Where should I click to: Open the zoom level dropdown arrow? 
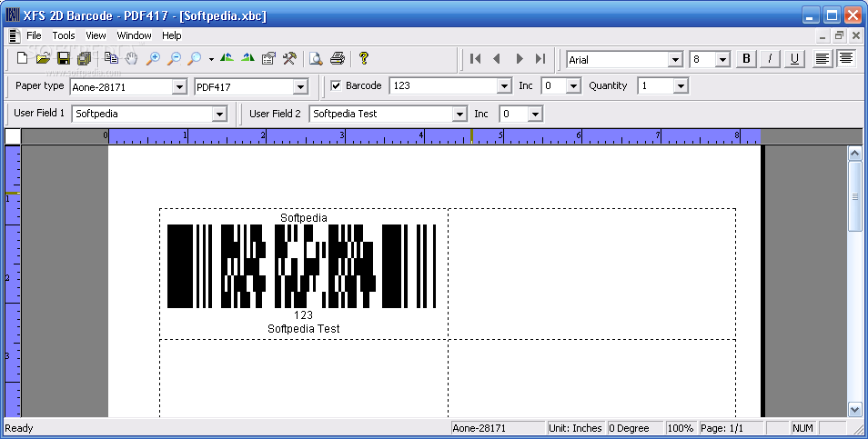211,58
